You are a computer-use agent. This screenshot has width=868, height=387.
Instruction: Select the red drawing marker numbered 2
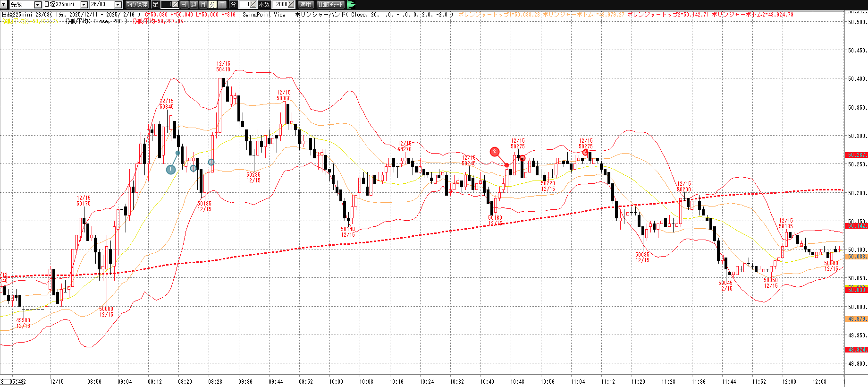click(x=494, y=152)
